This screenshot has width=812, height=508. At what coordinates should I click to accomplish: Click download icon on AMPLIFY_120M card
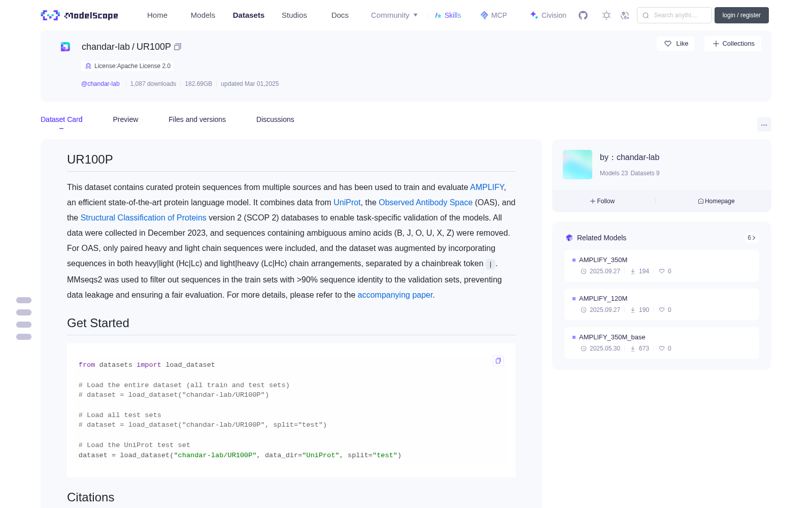coord(633,310)
